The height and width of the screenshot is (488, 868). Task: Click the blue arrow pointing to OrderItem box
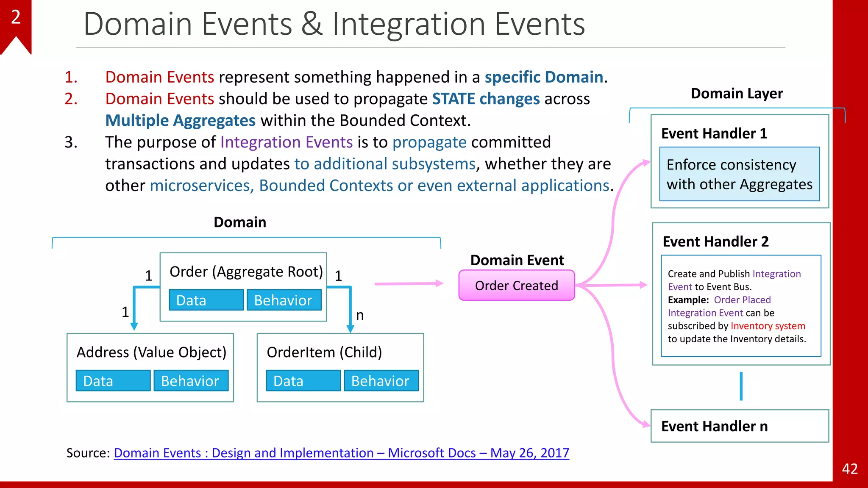[x=350, y=309]
